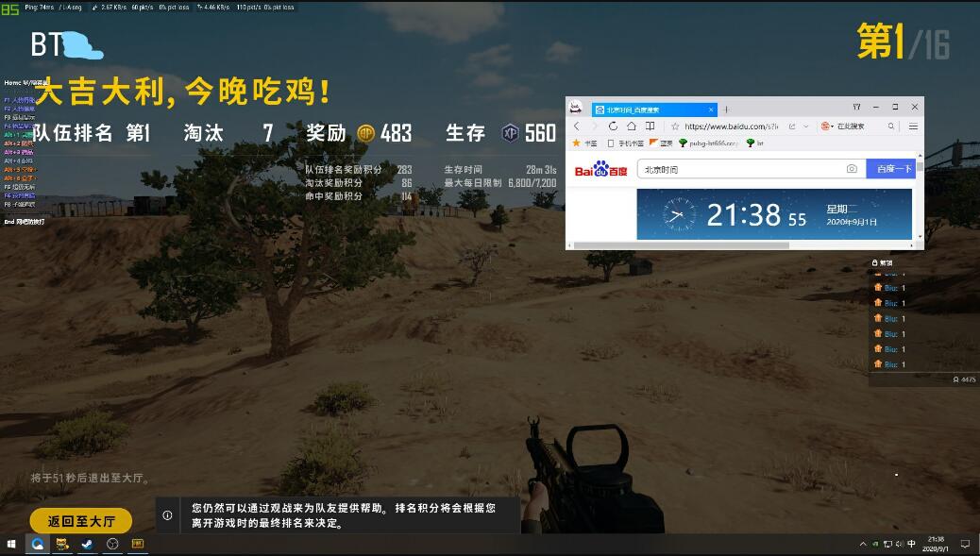Star the page as favorite

(675, 126)
